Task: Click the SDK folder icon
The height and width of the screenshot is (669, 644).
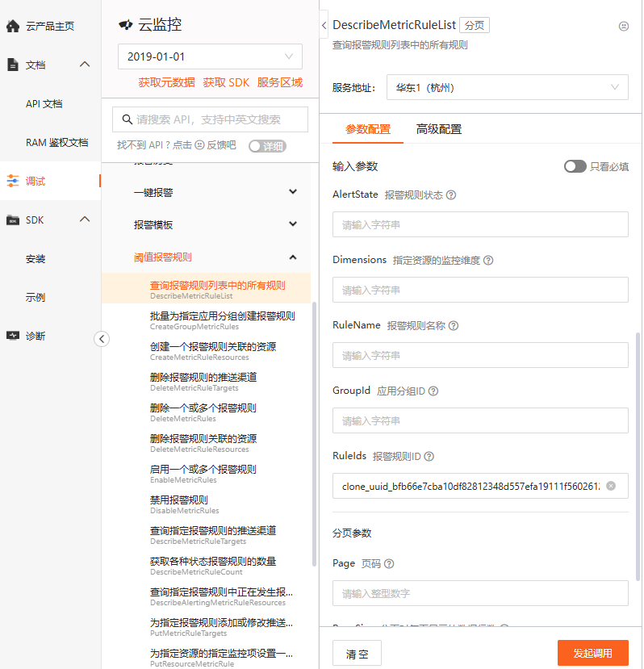Action: coord(13,220)
